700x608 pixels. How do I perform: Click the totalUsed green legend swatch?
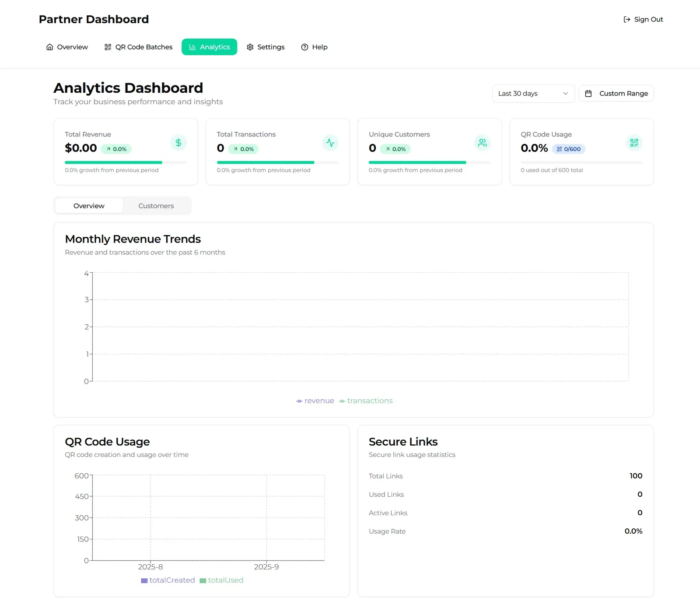tap(203, 581)
